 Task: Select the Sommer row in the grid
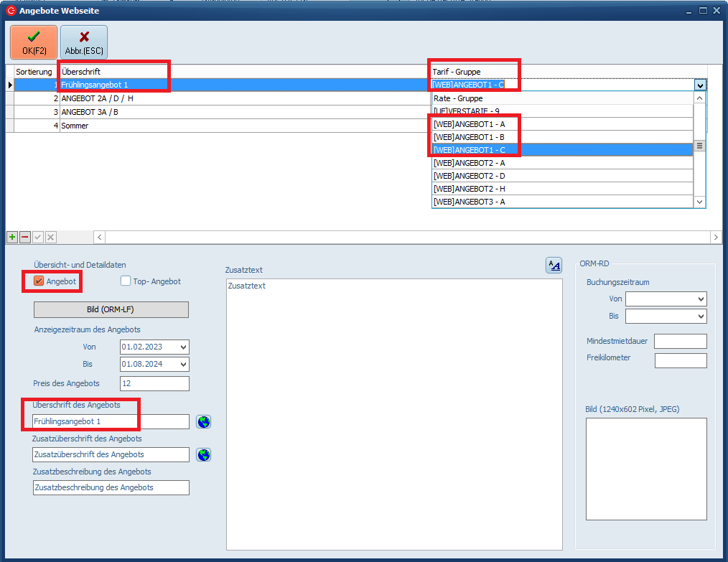(x=75, y=126)
